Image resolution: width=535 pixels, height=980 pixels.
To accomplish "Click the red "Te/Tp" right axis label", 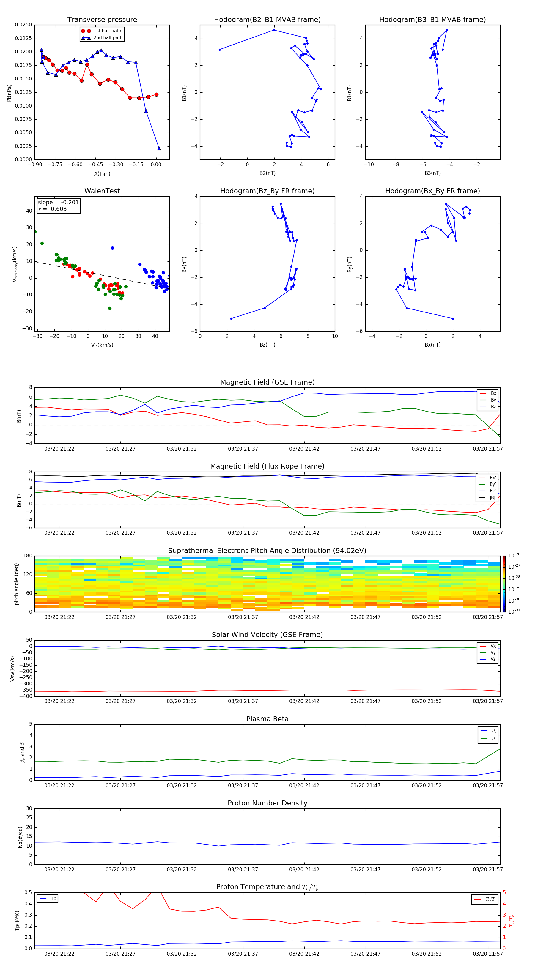I will point(512,921).
